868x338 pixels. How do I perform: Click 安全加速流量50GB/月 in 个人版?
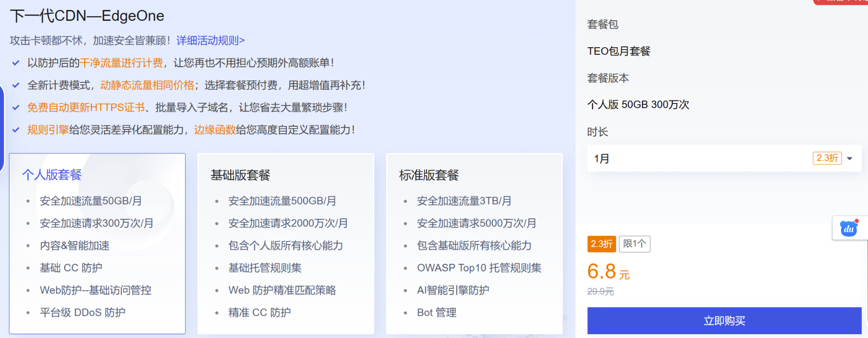pos(91,201)
